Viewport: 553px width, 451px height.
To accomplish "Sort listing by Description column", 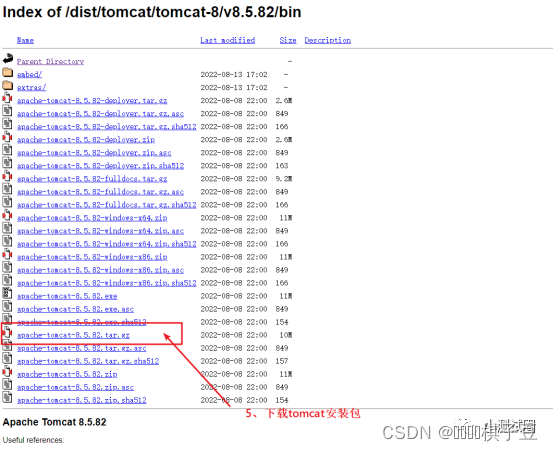I will pyautogui.click(x=328, y=40).
